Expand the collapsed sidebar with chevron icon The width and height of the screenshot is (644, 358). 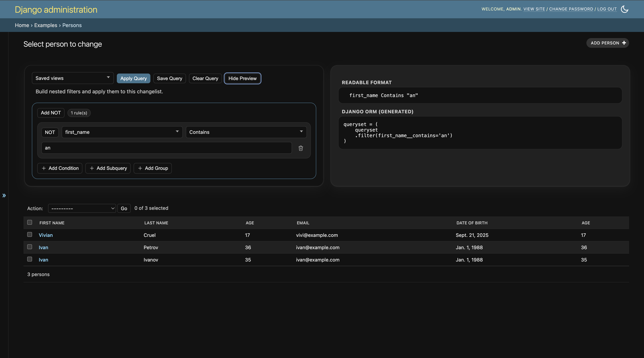pos(4,195)
